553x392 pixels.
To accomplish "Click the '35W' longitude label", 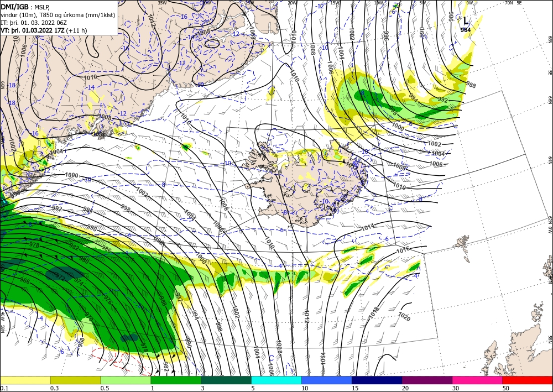I will point(162,2).
